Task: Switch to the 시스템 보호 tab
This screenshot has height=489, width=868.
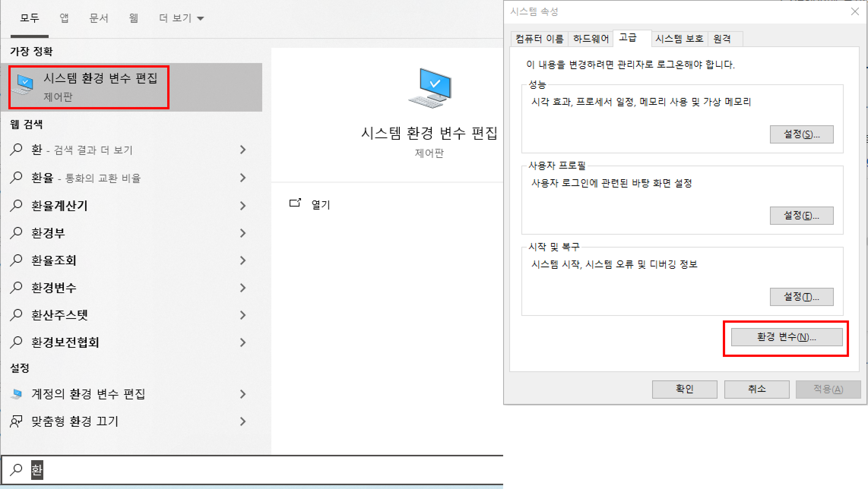Action: tap(679, 39)
